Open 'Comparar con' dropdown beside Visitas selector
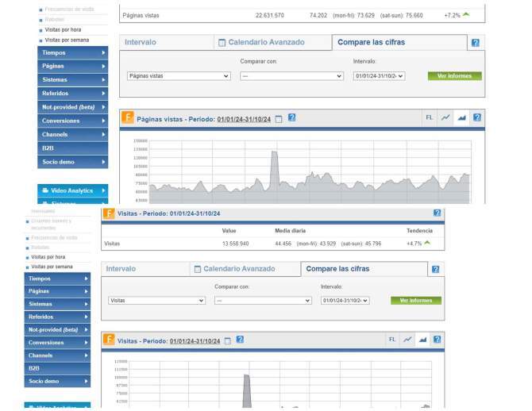The height and width of the screenshot is (411, 532). (x=263, y=301)
